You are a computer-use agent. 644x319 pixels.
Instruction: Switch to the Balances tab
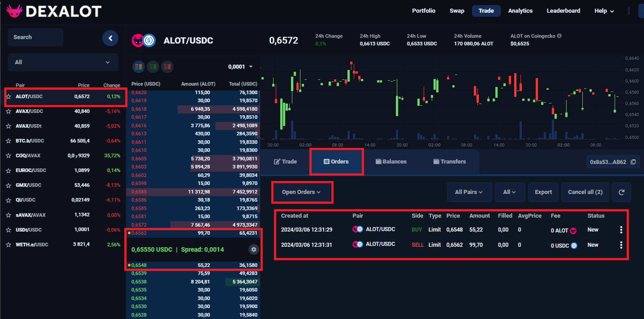point(391,162)
